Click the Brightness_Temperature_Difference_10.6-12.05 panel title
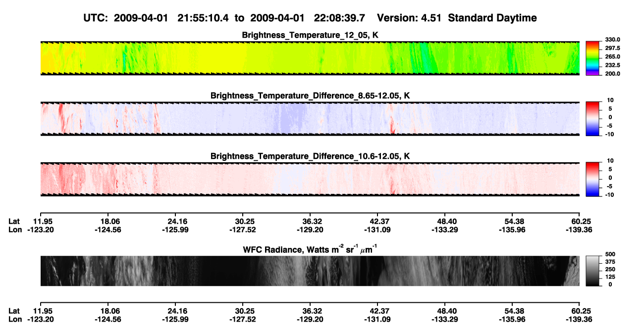Viewport: 644px width, 330px height. point(310,156)
